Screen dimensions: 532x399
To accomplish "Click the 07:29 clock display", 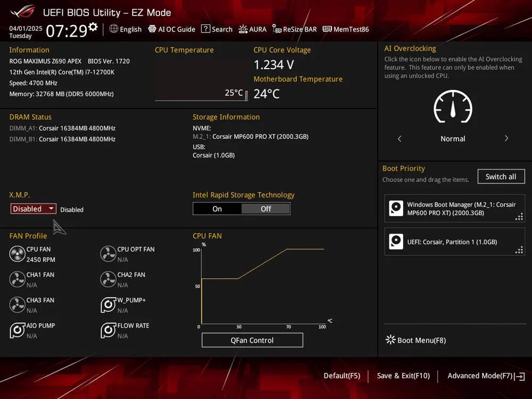I will 66,31.
